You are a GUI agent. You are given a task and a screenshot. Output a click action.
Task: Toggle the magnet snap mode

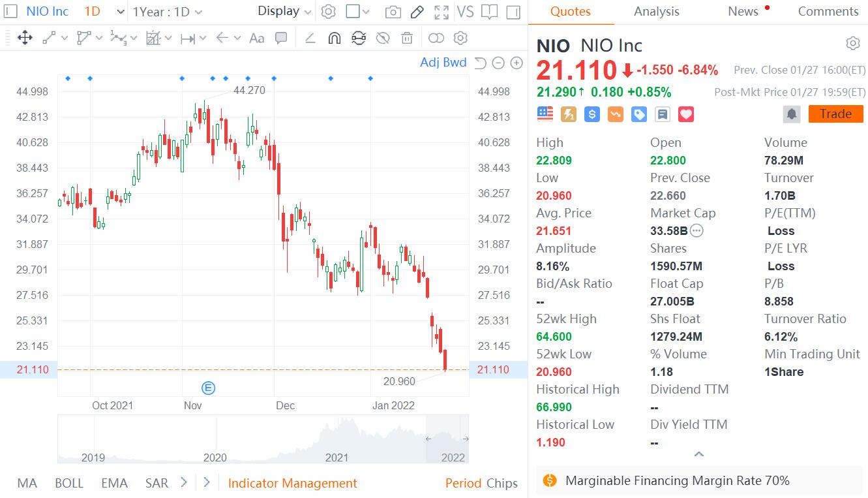[x=334, y=38]
